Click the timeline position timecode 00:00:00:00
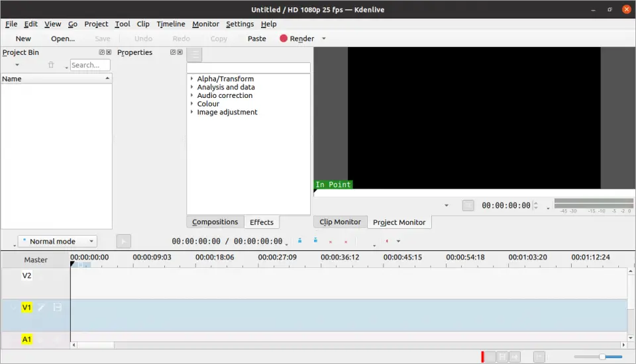The width and height of the screenshot is (636, 364). [x=196, y=241]
